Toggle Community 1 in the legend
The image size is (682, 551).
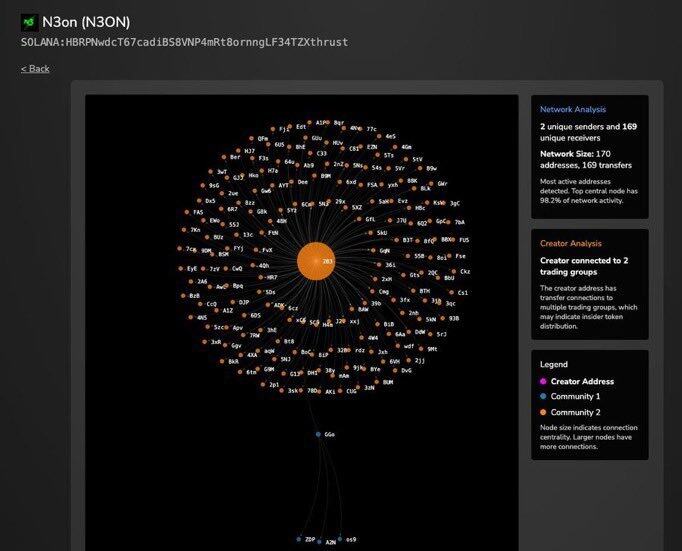(x=543, y=396)
